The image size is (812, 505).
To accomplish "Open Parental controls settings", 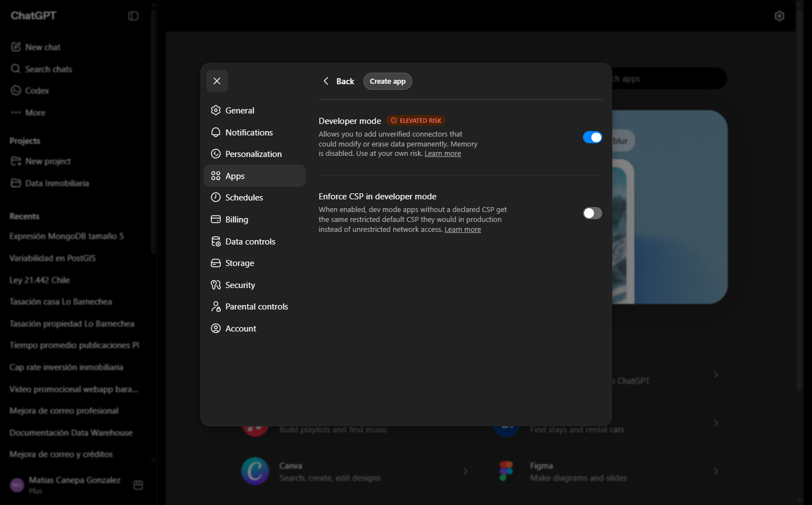I will [x=254, y=307].
